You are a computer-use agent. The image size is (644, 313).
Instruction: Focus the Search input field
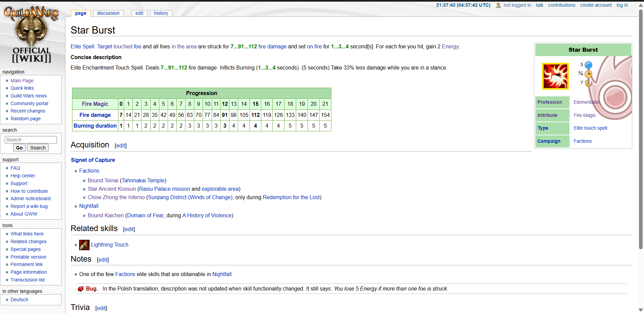pos(31,140)
